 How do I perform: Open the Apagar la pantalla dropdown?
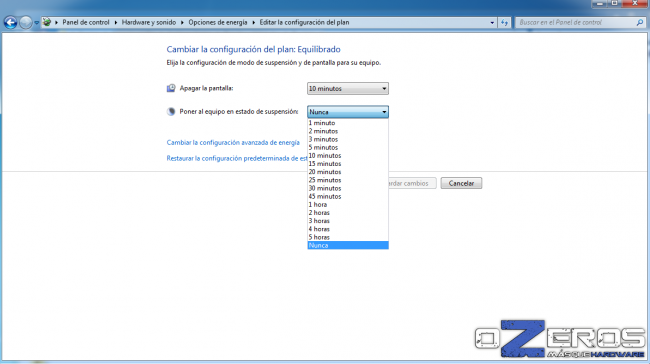tap(347, 88)
